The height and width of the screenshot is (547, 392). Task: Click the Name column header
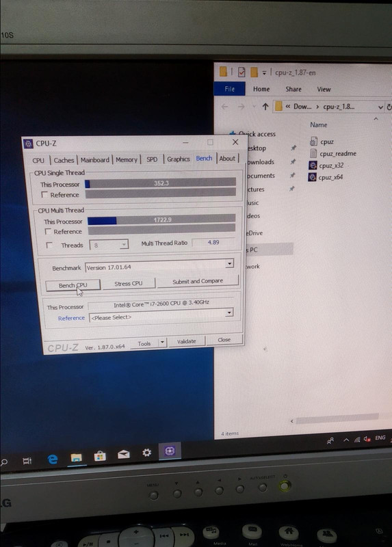click(319, 125)
